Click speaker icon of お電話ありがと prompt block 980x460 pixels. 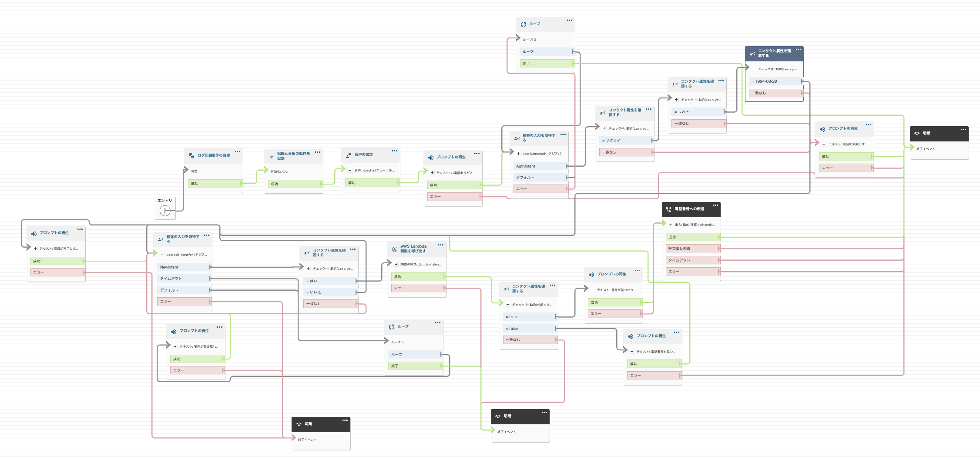point(430,158)
